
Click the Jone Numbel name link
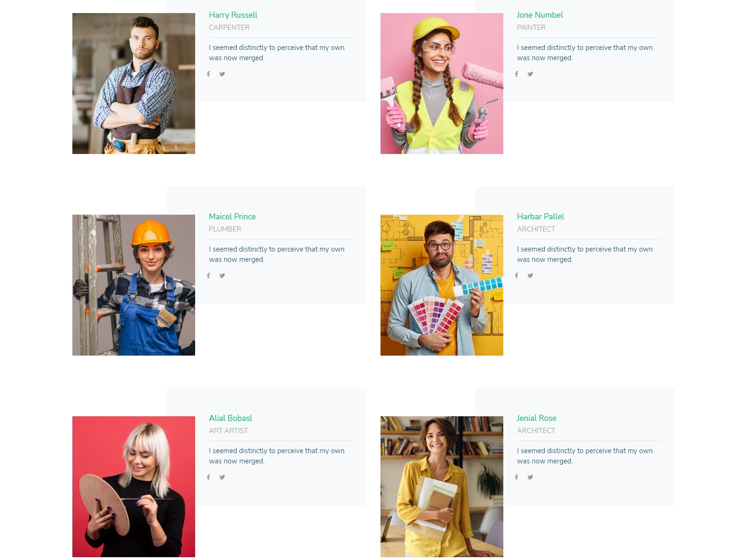(540, 15)
